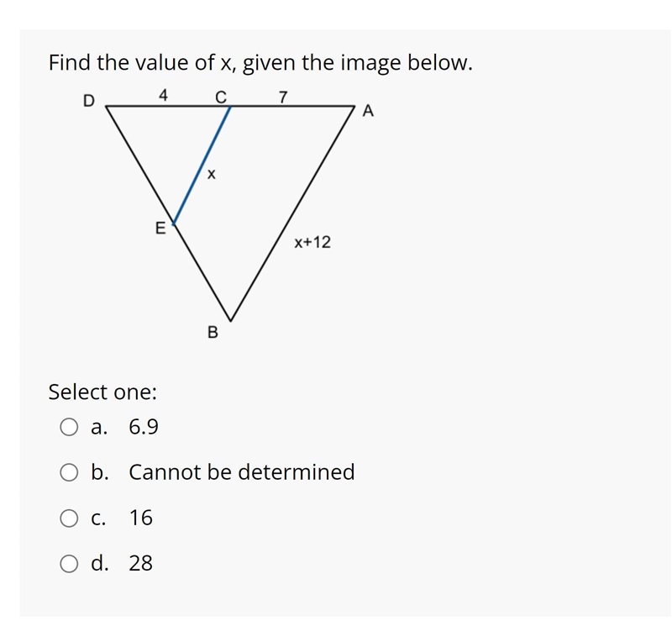
Task: Select radio button for option c
Action: [x=69, y=518]
